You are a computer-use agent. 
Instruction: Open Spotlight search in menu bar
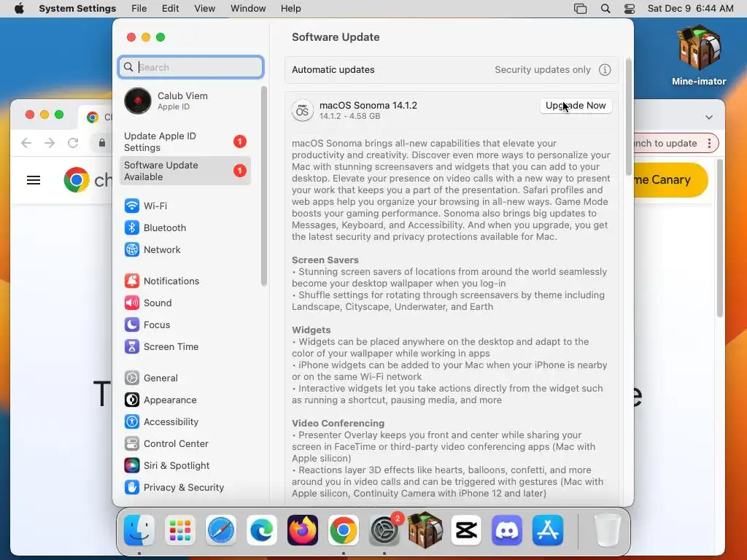tap(605, 9)
